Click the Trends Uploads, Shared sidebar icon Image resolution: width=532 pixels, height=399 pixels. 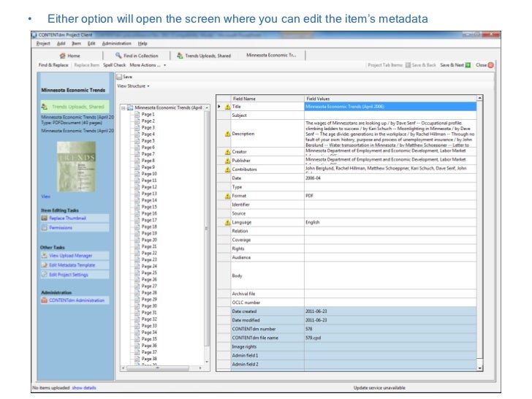[45, 107]
